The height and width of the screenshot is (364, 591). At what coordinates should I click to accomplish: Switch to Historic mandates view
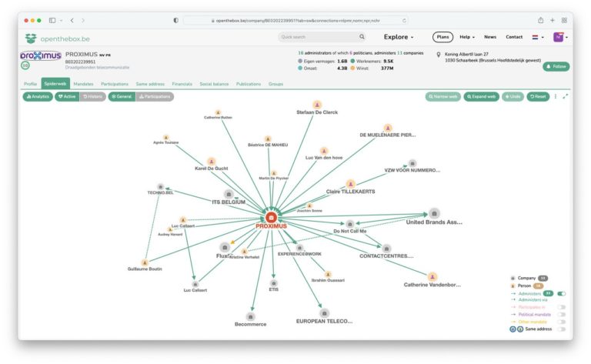pos(92,96)
